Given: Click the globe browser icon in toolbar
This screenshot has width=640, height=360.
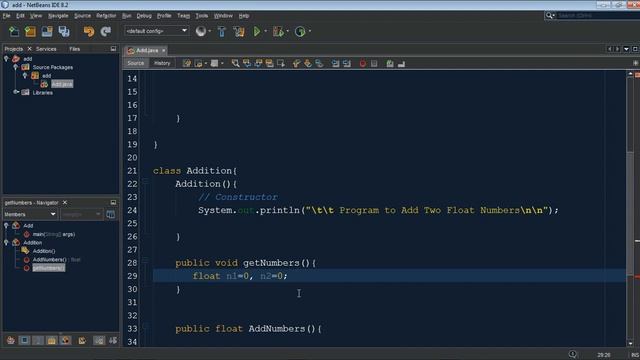Looking at the screenshot, I should click(x=200, y=31).
